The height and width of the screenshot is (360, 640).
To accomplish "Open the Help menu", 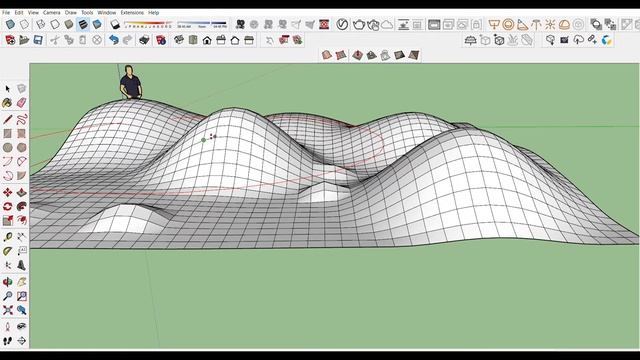I will click(x=153, y=13).
